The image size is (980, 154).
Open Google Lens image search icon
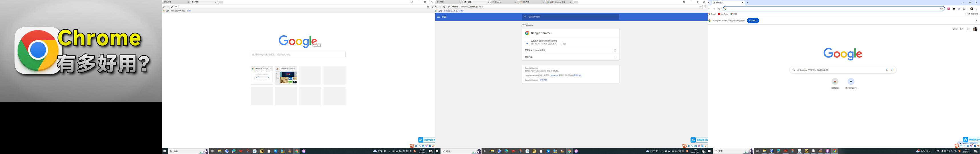coord(892,70)
